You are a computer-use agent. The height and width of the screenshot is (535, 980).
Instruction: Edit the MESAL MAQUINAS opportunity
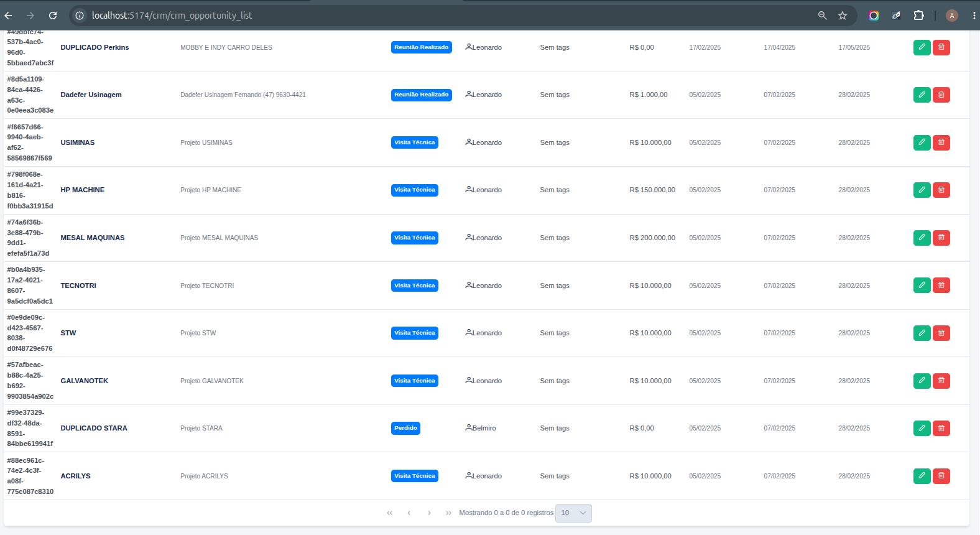coord(922,238)
